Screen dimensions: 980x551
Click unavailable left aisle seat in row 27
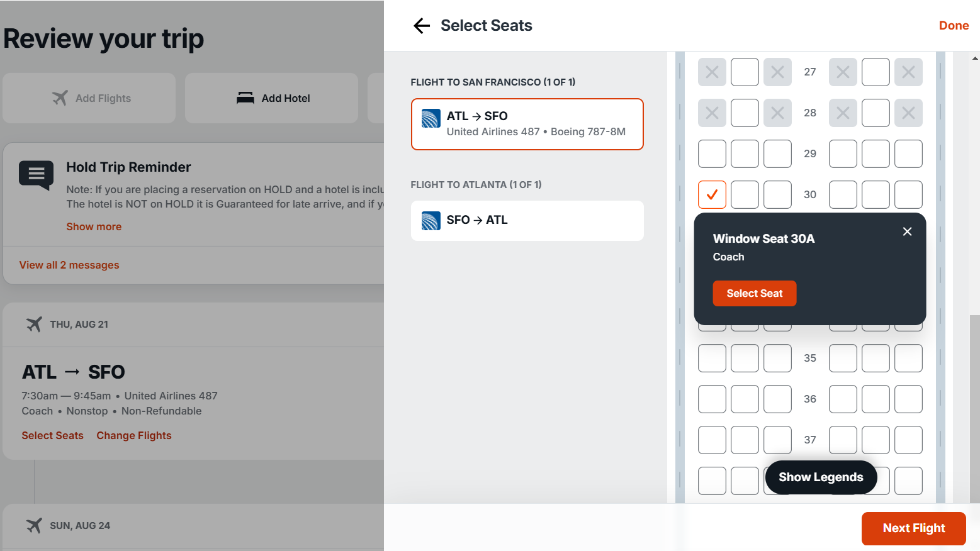[777, 72]
